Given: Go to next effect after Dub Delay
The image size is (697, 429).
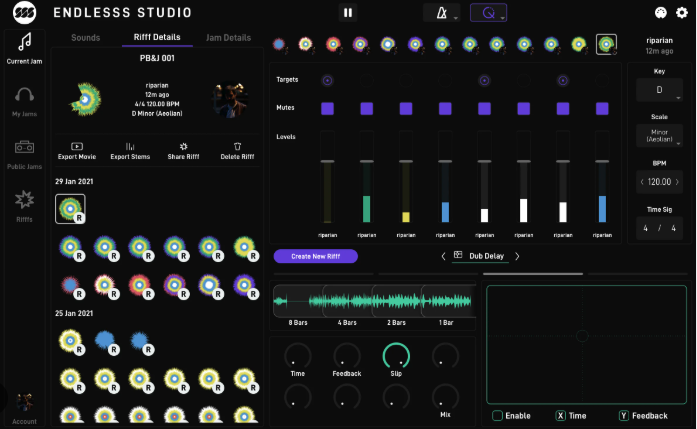Looking at the screenshot, I should (517, 257).
